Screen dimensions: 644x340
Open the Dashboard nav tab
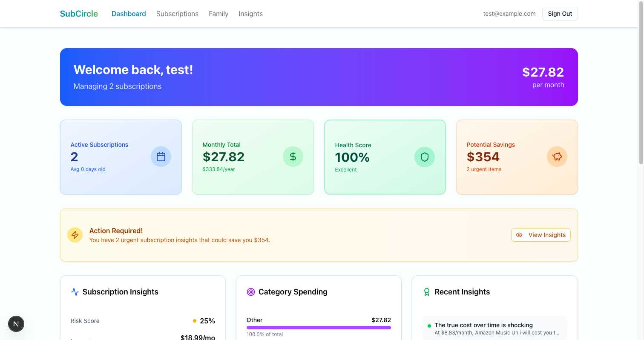pos(129,14)
